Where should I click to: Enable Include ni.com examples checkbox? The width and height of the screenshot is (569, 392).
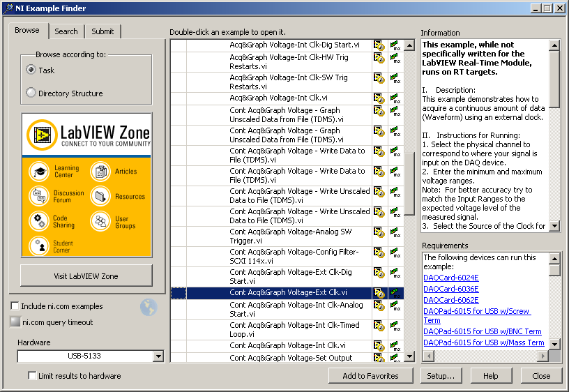[x=15, y=306]
